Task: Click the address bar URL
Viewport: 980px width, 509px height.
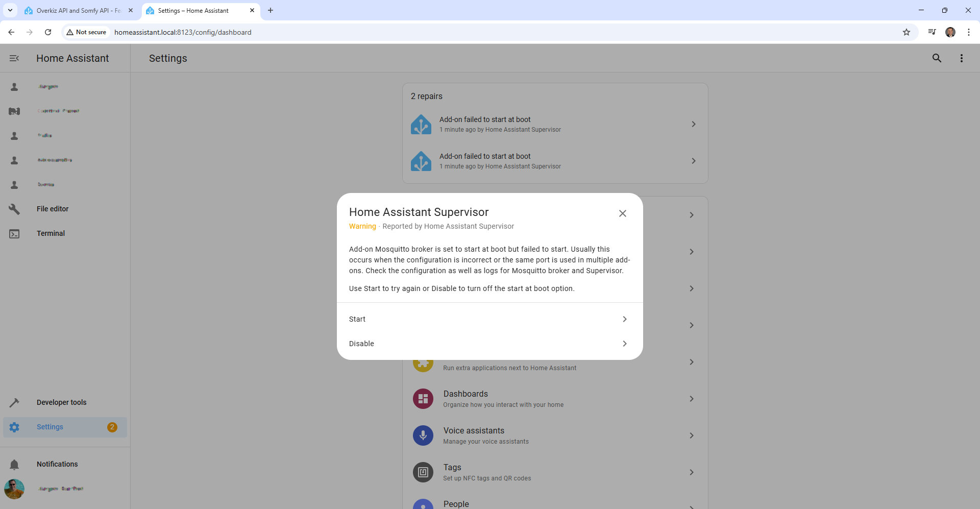Action: (x=183, y=32)
